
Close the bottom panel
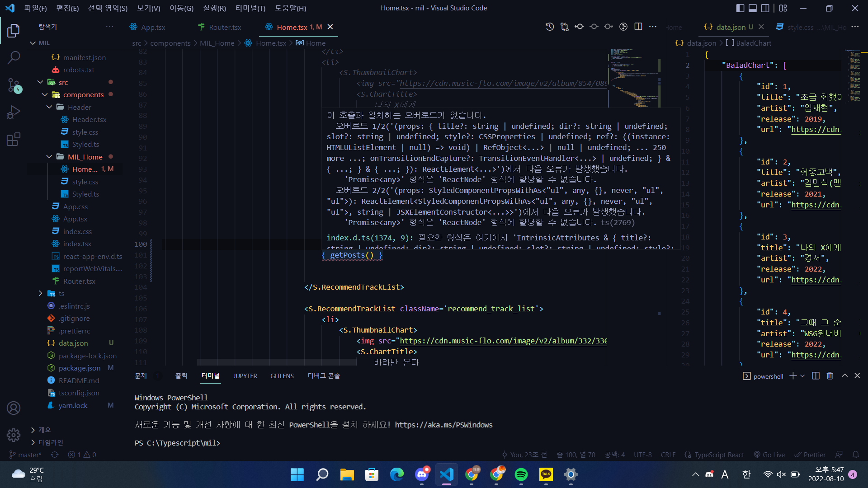pos(857,376)
